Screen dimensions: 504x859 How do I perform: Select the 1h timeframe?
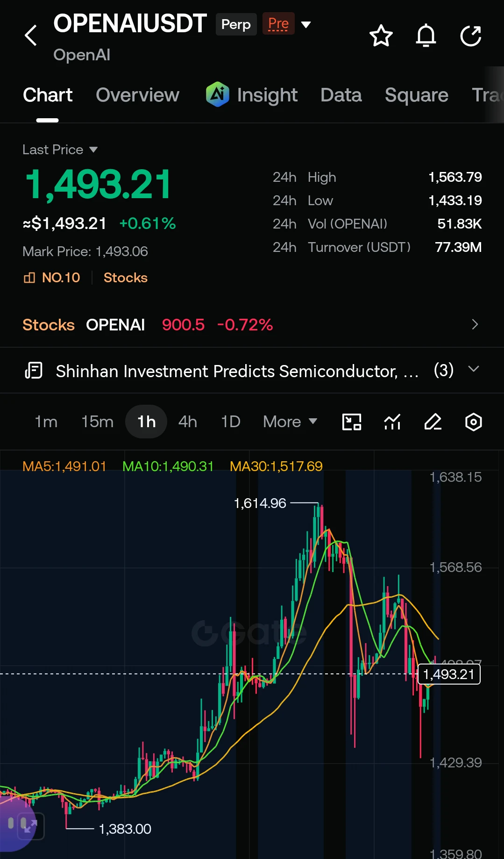[x=146, y=422]
